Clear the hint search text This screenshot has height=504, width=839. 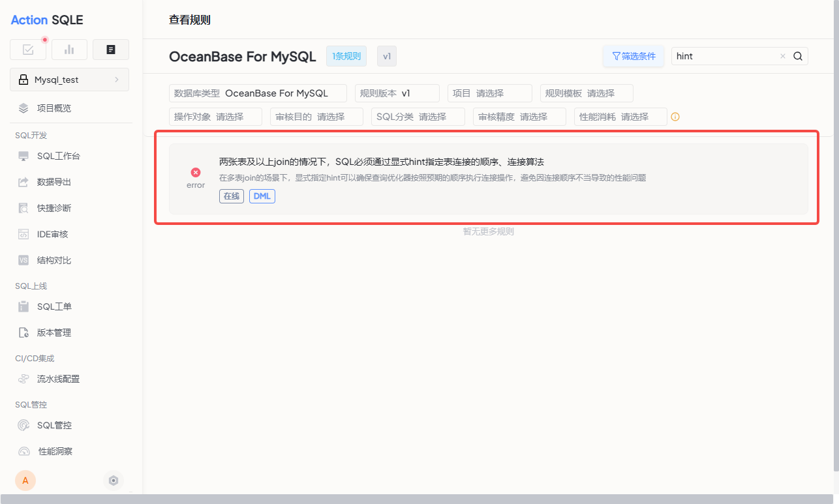pyautogui.click(x=782, y=56)
